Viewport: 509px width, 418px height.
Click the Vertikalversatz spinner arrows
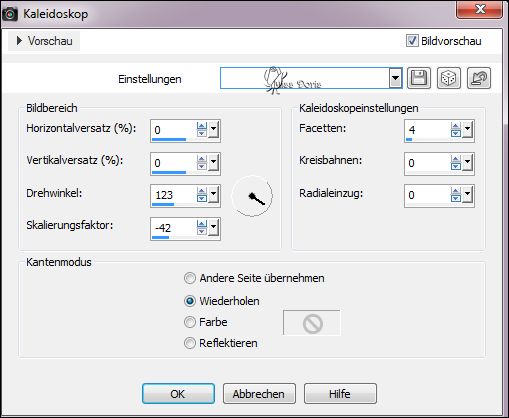pos(202,162)
